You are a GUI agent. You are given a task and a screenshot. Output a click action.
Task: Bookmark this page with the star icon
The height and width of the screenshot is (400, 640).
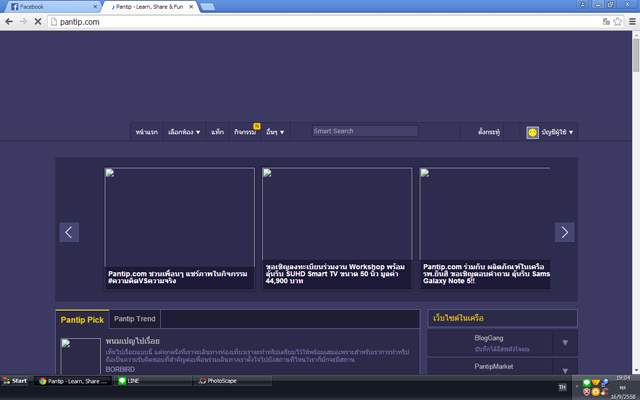click(x=618, y=22)
